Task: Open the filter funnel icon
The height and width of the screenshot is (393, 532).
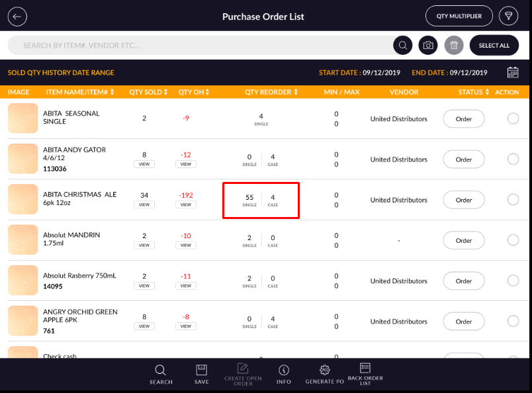Action: (508, 16)
